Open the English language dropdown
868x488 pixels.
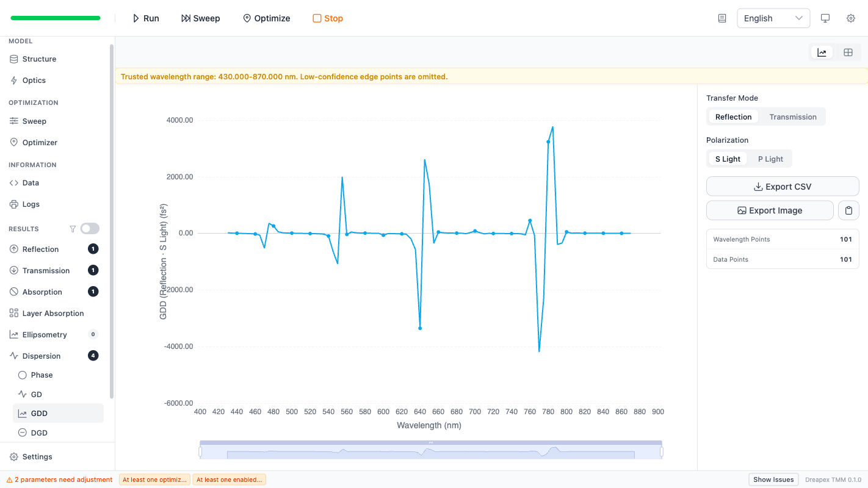coord(773,18)
